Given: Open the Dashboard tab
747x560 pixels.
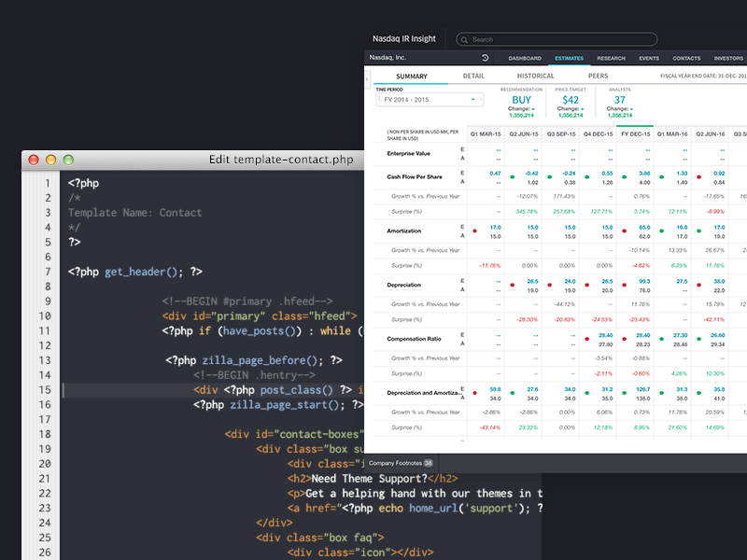Looking at the screenshot, I should click(x=525, y=58).
